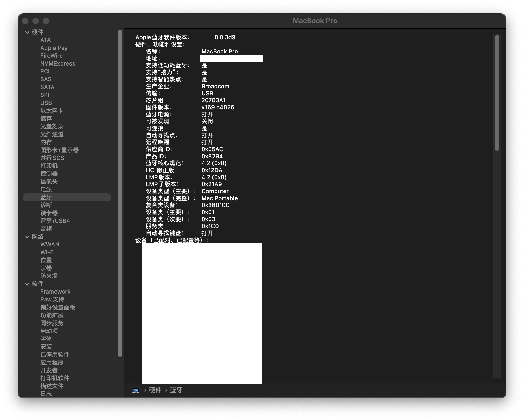This screenshot has width=524, height=420.
Task: Open 图形卡/显示器 entry
Action: click(x=59, y=150)
